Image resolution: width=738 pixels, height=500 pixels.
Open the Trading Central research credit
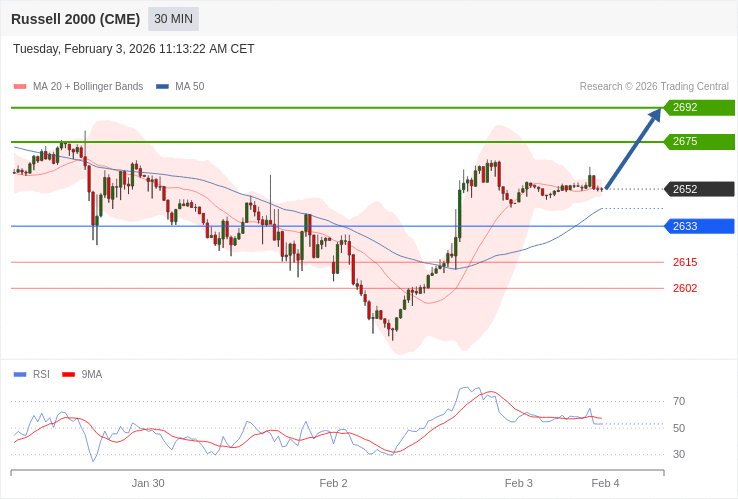(x=654, y=87)
